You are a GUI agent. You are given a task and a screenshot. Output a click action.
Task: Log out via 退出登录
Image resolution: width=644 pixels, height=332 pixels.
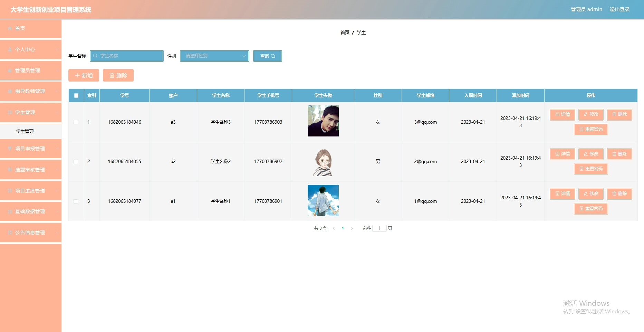pyautogui.click(x=619, y=9)
